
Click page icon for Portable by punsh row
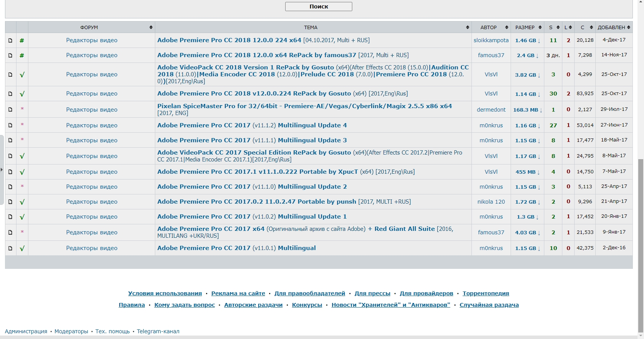click(10, 201)
